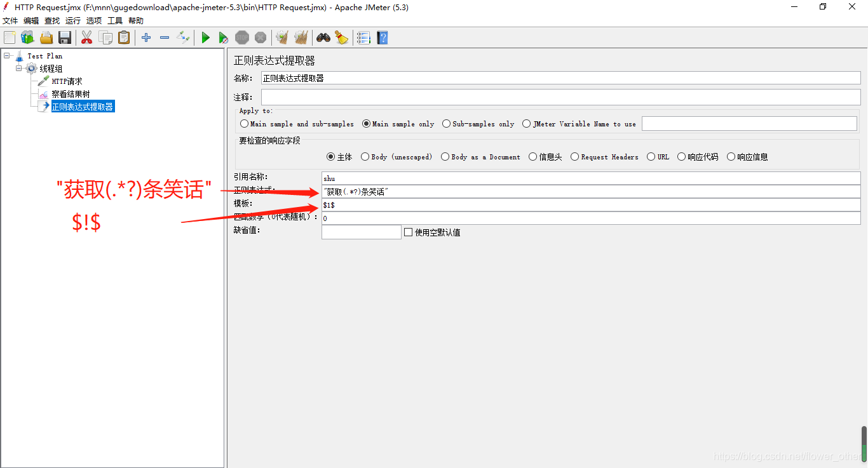Open the function helper dialog
The width and height of the screenshot is (868, 468).
[363, 38]
